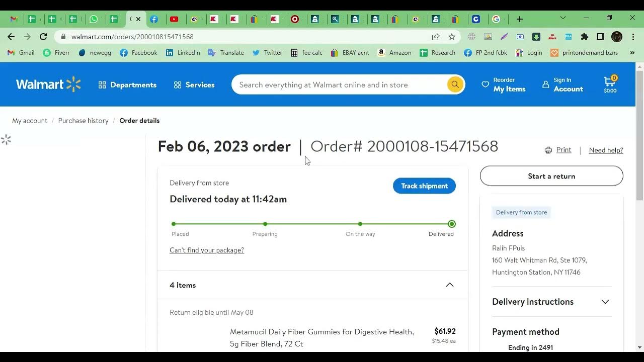Open the Fiverr bookmark
The width and height of the screenshot is (644, 362).
tap(56, 53)
